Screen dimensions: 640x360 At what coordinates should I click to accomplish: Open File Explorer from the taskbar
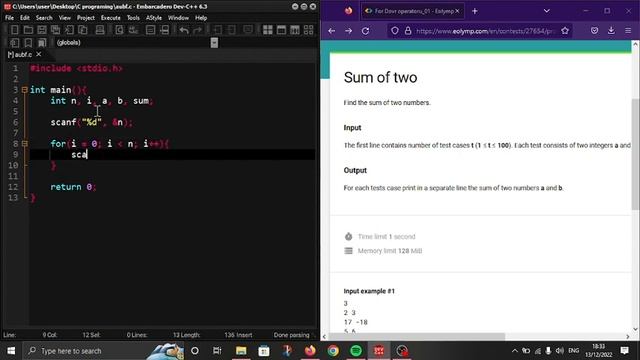(x=241, y=351)
